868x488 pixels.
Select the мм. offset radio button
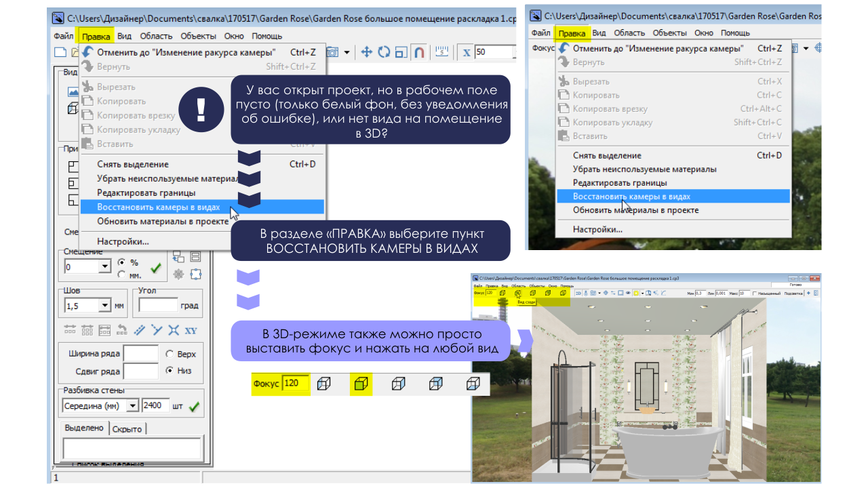(121, 274)
